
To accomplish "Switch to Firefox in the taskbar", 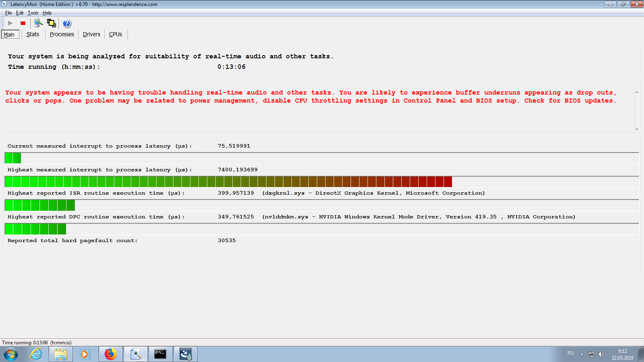I will [x=110, y=354].
